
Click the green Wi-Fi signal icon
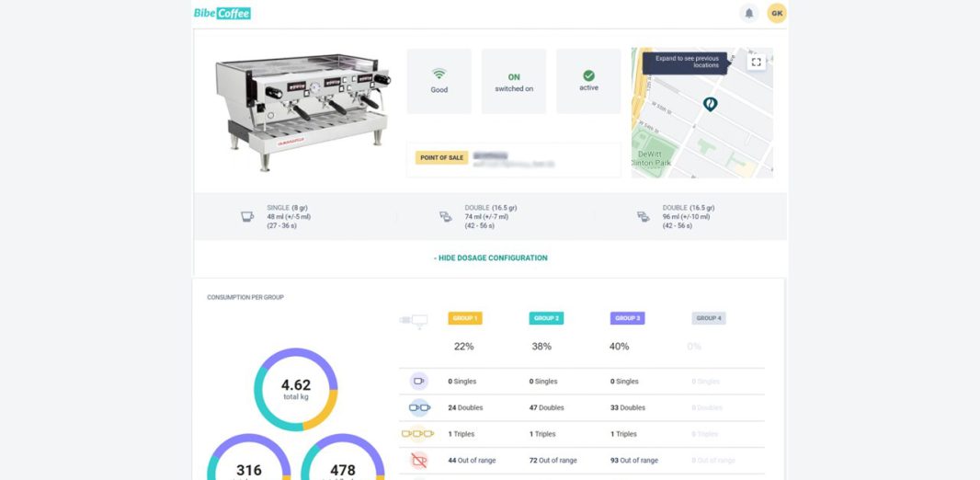[x=439, y=74]
